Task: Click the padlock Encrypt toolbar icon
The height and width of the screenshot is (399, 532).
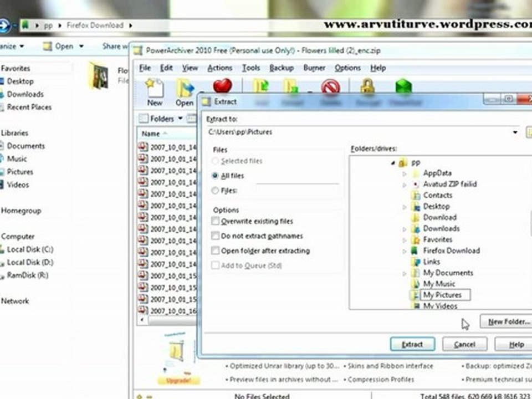Action: (367, 86)
